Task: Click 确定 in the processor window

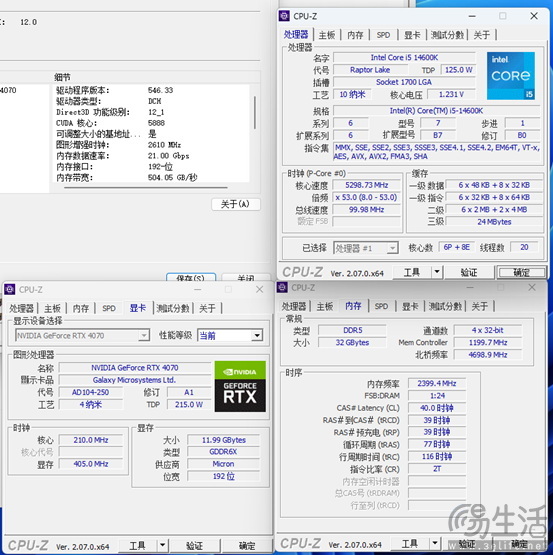Action: [x=521, y=272]
